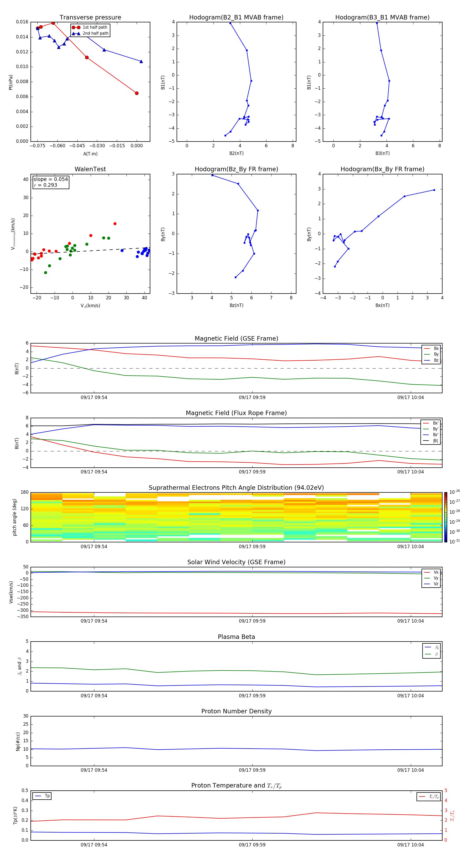Click '09/17 09:59' tick under GSE plot

[x=252, y=398]
